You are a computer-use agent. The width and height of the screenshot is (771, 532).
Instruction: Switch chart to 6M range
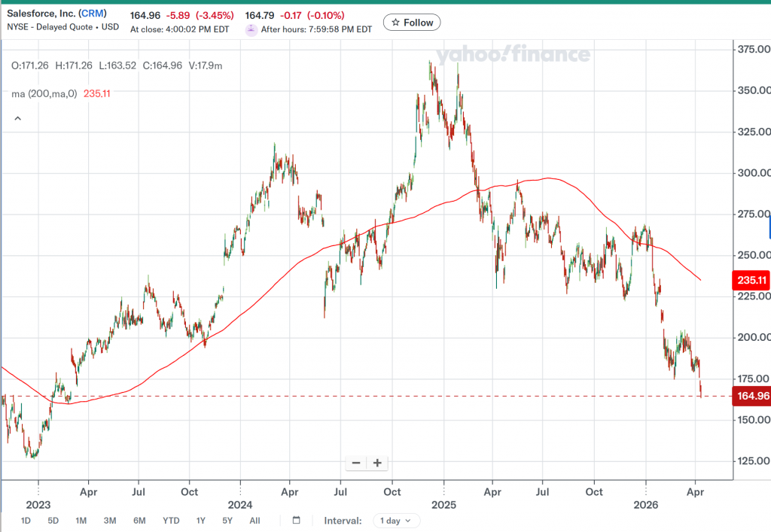(x=139, y=520)
